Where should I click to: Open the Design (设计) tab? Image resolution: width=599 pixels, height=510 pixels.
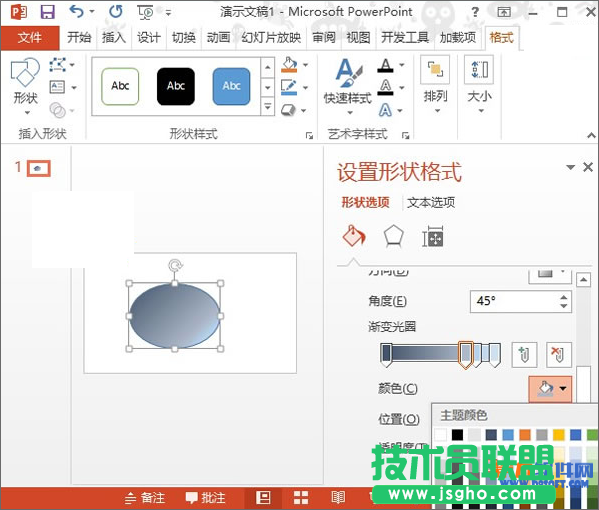(x=149, y=38)
